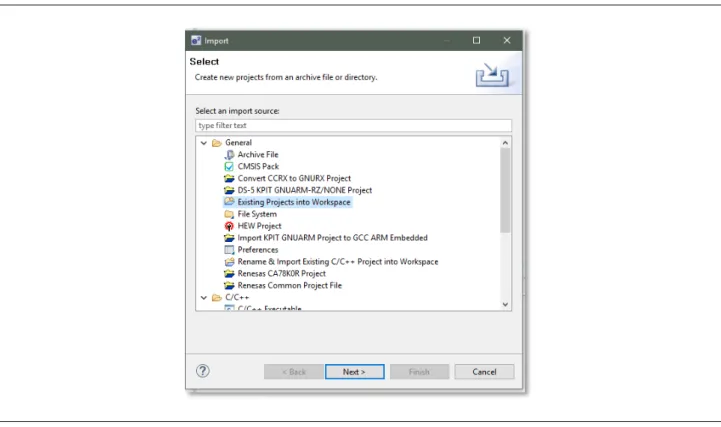Click the Next > button

(355, 372)
